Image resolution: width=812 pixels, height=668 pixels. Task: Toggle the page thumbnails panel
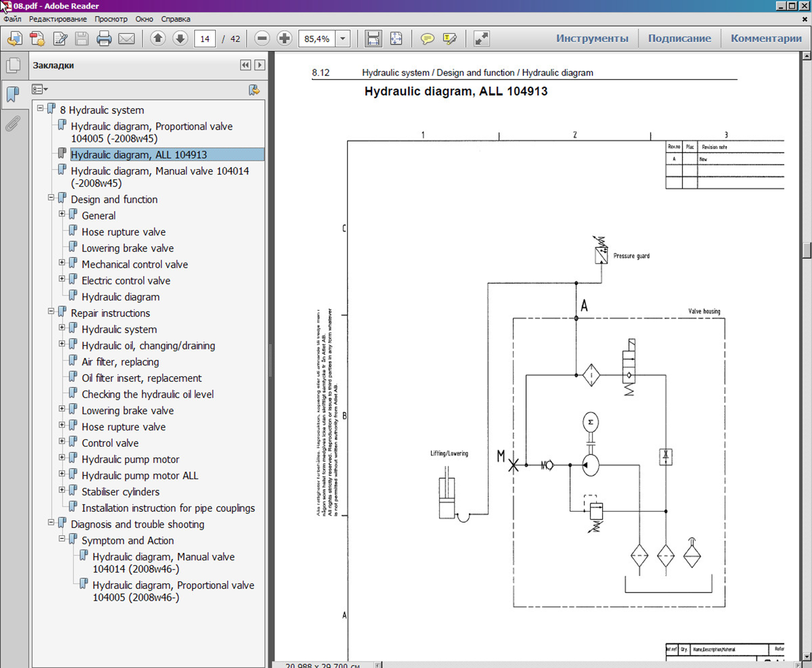point(13,65)
